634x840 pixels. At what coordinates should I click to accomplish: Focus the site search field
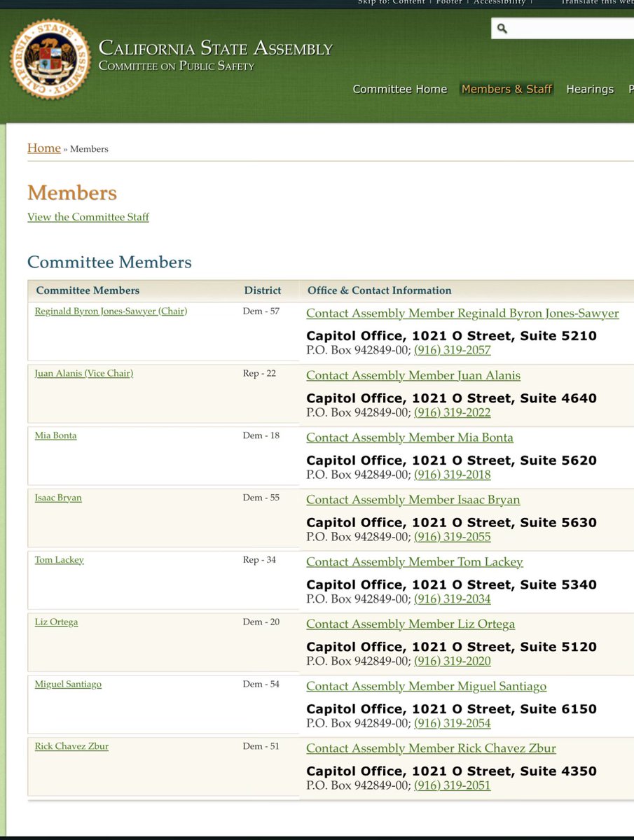tap(563, 29)
